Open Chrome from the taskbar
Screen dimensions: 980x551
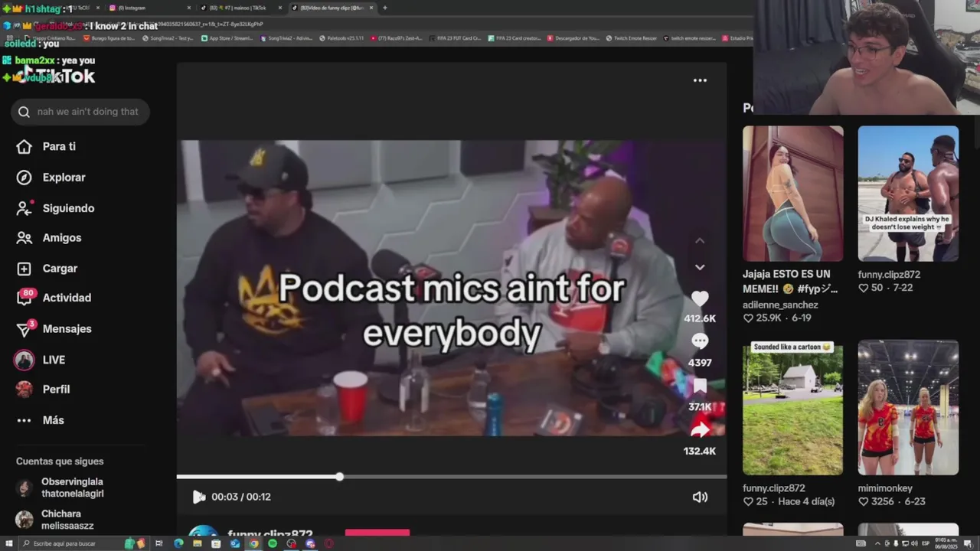pos(253,543)
